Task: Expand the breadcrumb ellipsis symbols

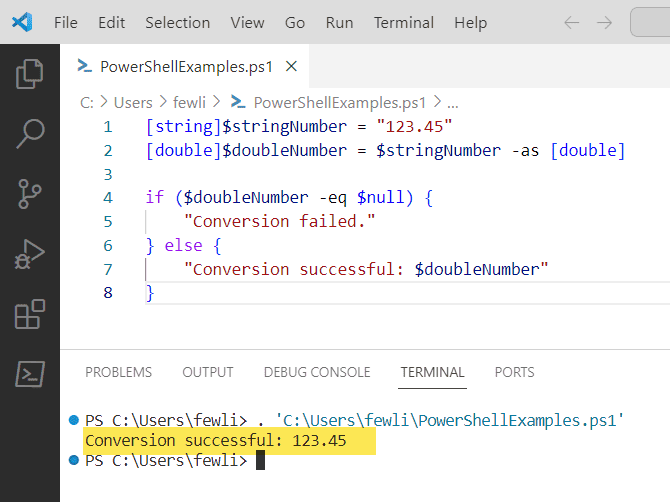Action: tap(453, 103)
